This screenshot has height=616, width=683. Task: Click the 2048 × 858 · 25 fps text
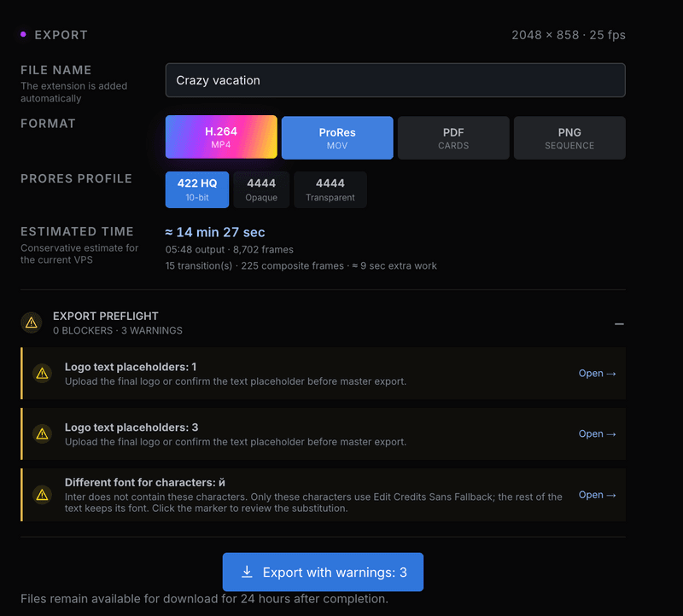569,35
